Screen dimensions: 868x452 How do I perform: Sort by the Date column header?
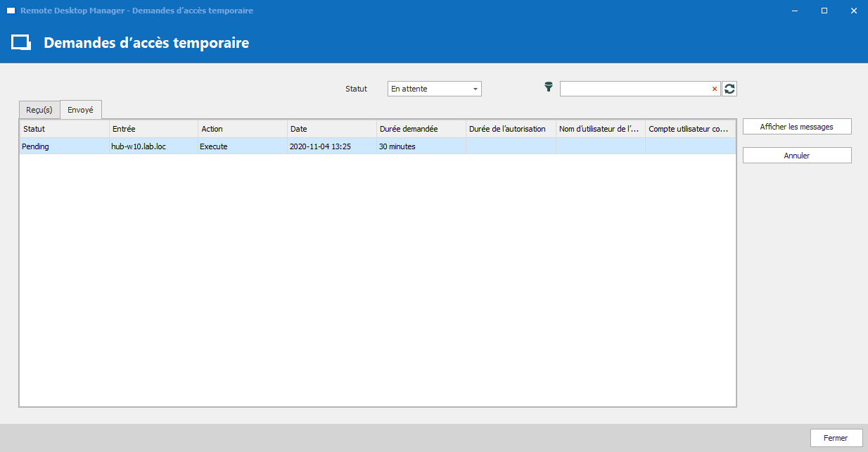[331, 129]
